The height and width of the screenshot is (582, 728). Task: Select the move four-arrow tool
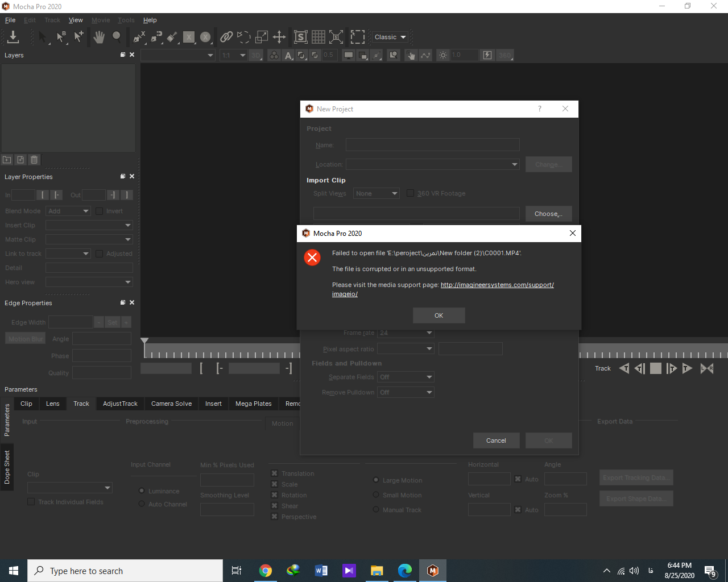point(279,37)
